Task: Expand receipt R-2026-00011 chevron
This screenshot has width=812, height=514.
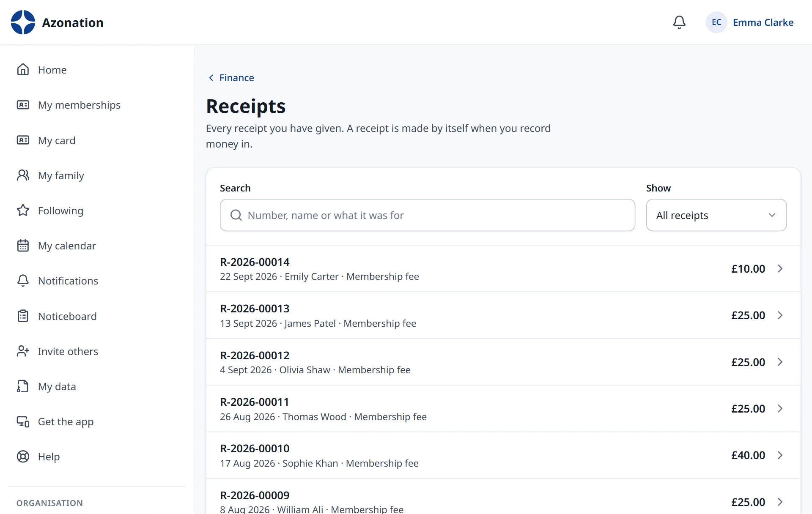Action: pos(780,409)
